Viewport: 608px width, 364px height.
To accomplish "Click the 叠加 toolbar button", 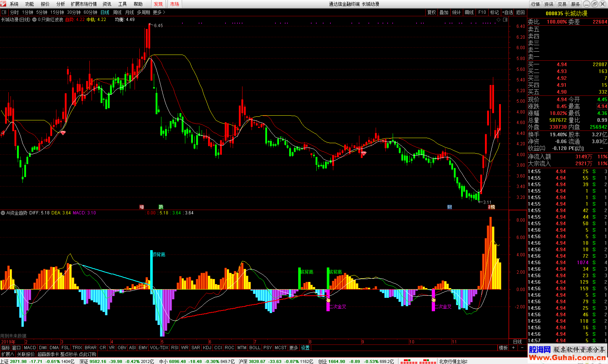I will (x=444, y=12).
